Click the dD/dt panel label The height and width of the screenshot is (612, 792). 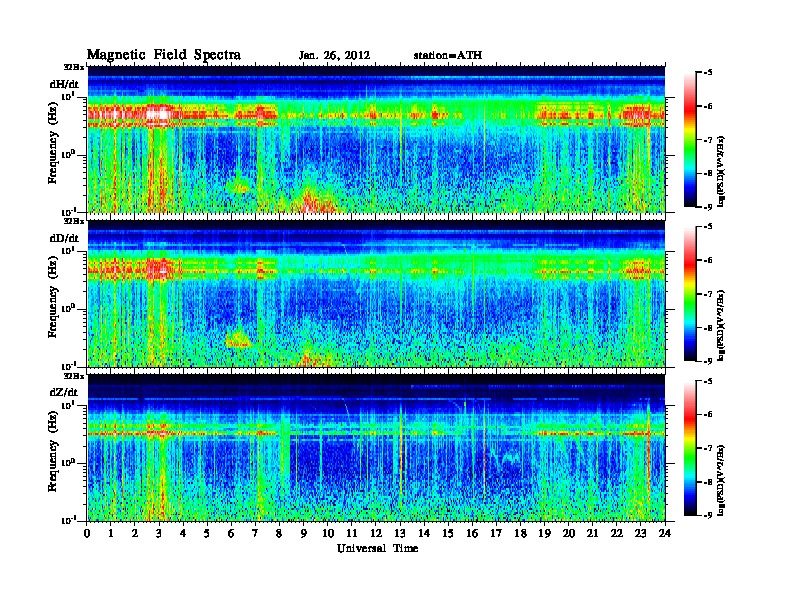(x=64, y=238)
